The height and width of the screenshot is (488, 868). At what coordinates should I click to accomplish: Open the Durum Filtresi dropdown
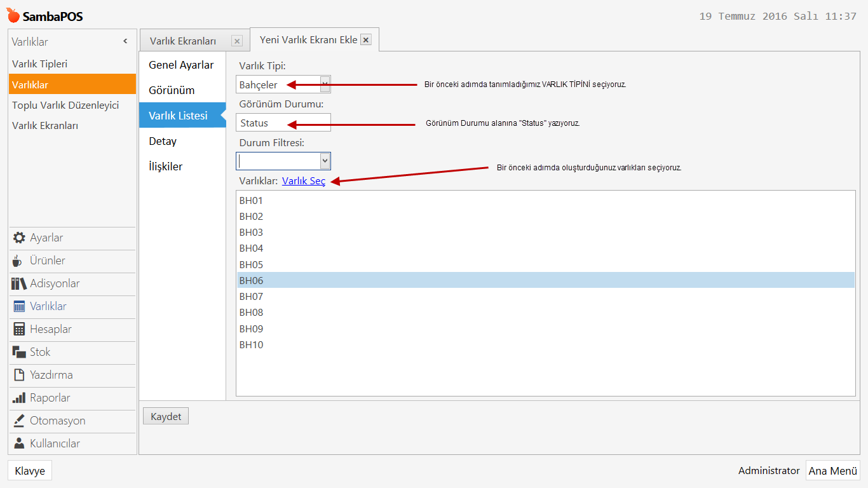325,161
